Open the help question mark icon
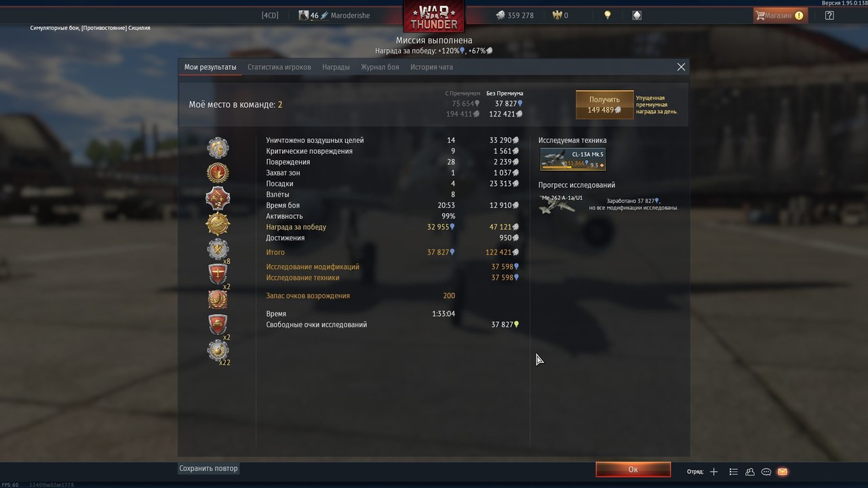868x488 pixels. (829, 15)
